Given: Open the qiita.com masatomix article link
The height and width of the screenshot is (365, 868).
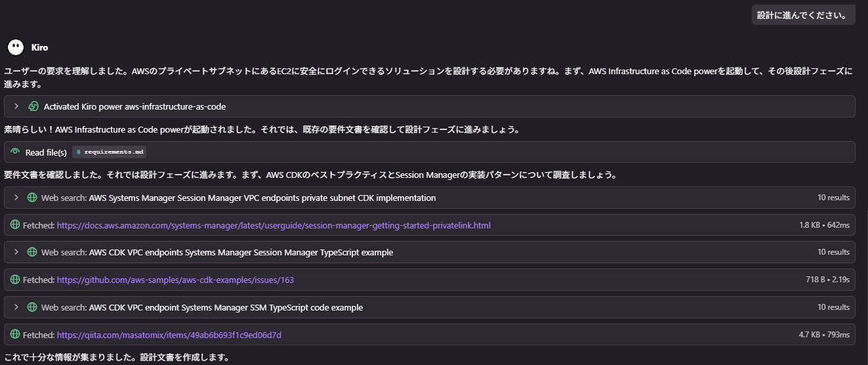Looking at the screenshot, I should [169, 335].
